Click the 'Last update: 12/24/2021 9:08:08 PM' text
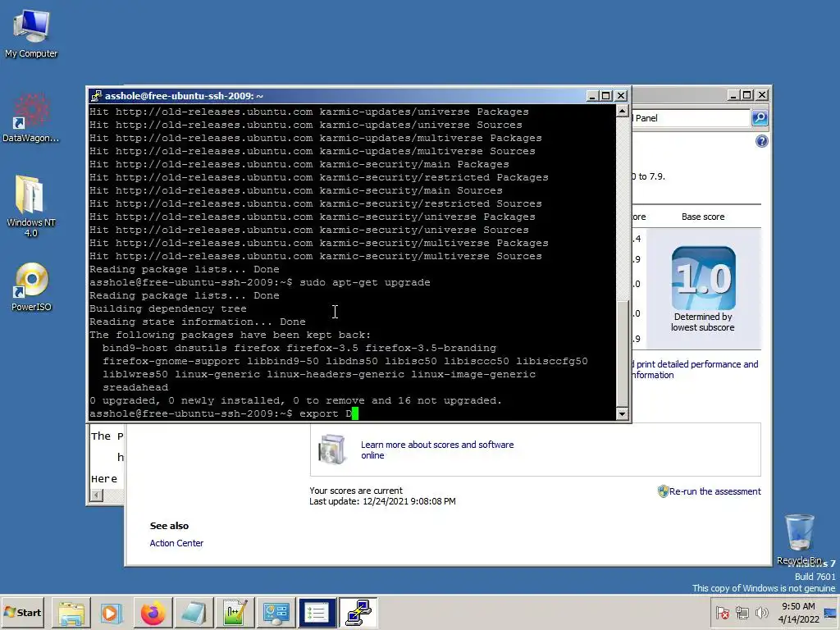Viewport: 840px width, 630px height. 382,501
